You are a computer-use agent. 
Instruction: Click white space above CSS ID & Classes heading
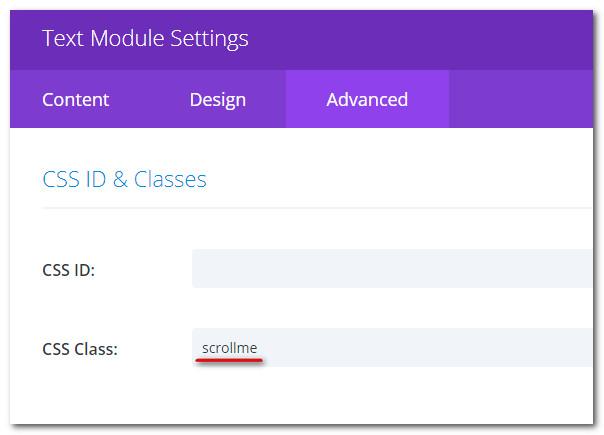[x=300, y=145]
